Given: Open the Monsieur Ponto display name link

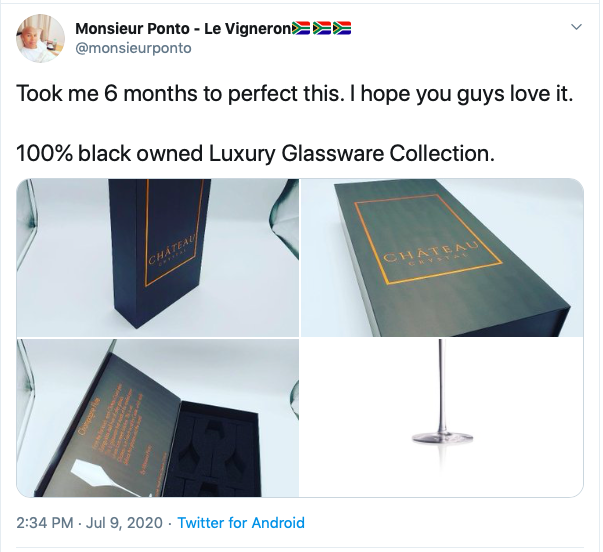Looking at the screenshot, I should 183,28.
